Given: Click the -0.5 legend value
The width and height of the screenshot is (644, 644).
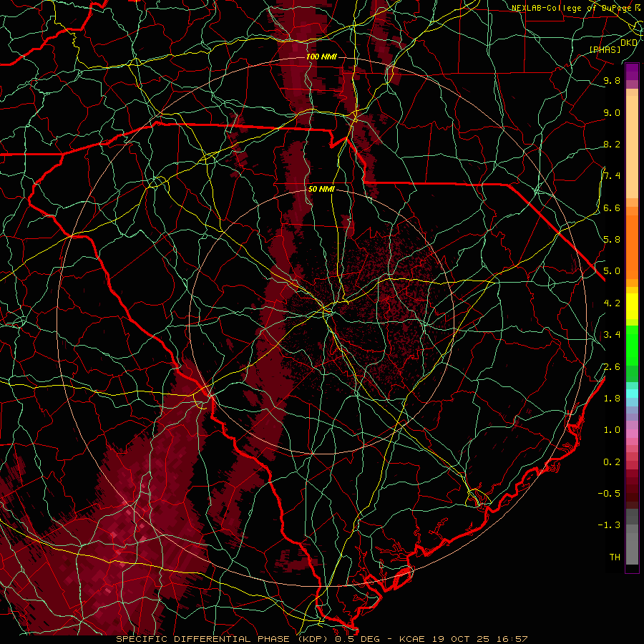Looking at the screenshot, I should click(609, 493).
